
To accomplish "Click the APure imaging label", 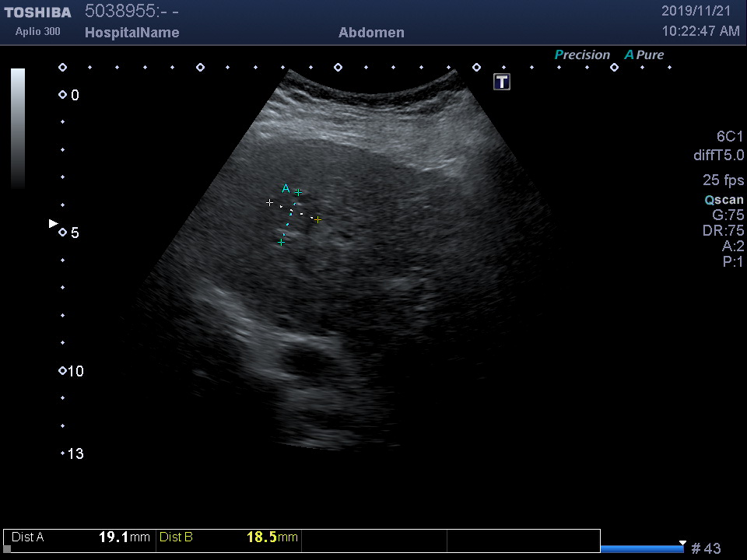I will pos(644,55).
